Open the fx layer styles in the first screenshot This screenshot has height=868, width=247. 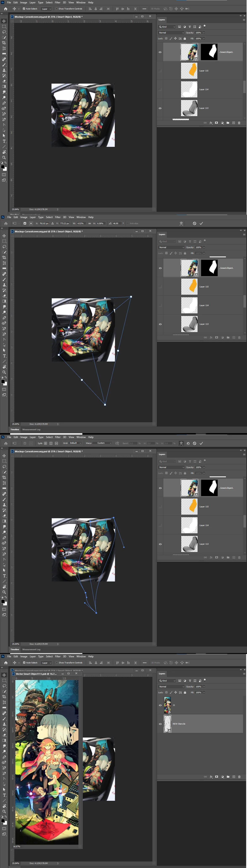tap(211, 123)
